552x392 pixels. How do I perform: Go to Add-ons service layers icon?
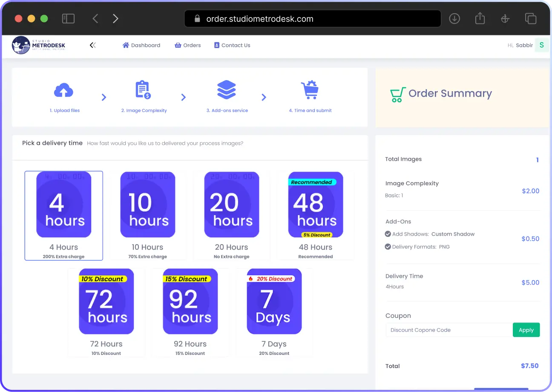[227, 90]
